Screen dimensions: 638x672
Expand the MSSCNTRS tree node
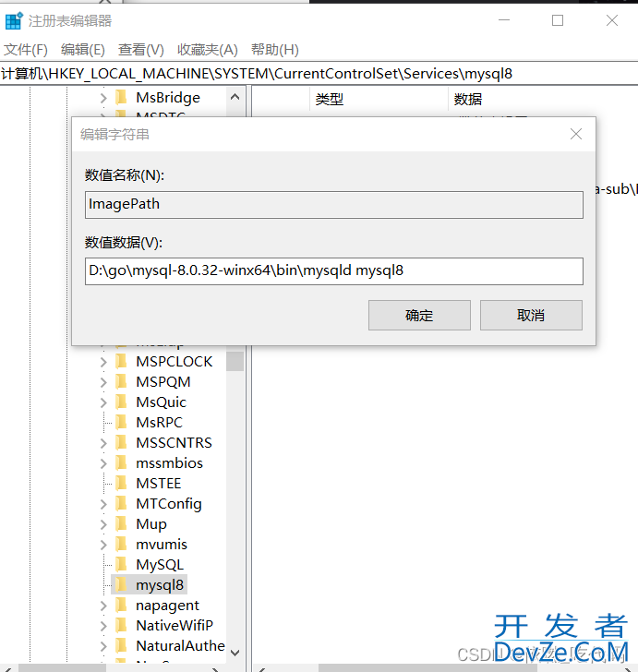pos(103,443)
